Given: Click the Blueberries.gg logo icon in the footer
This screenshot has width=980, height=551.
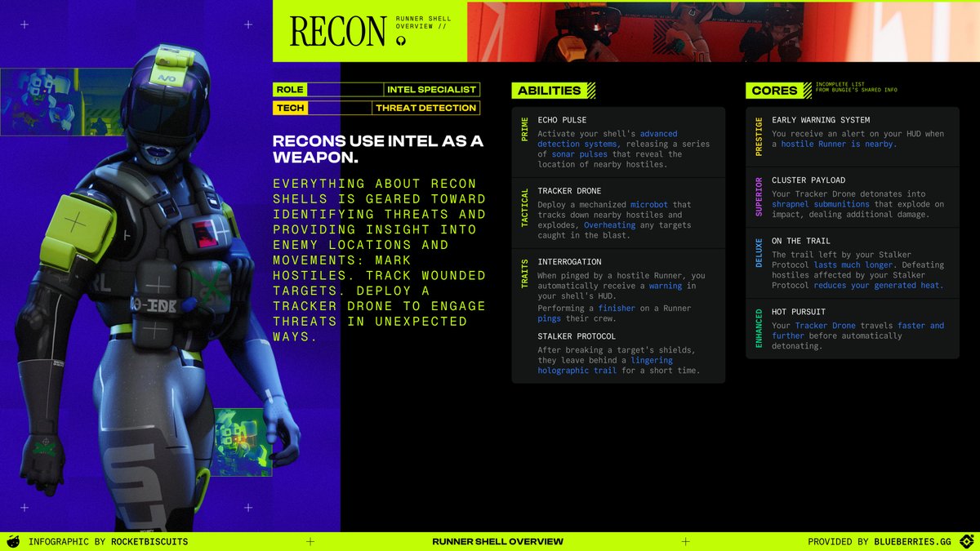Looking at the screenshot, I should pyautogui.click(x=967, y=541).
